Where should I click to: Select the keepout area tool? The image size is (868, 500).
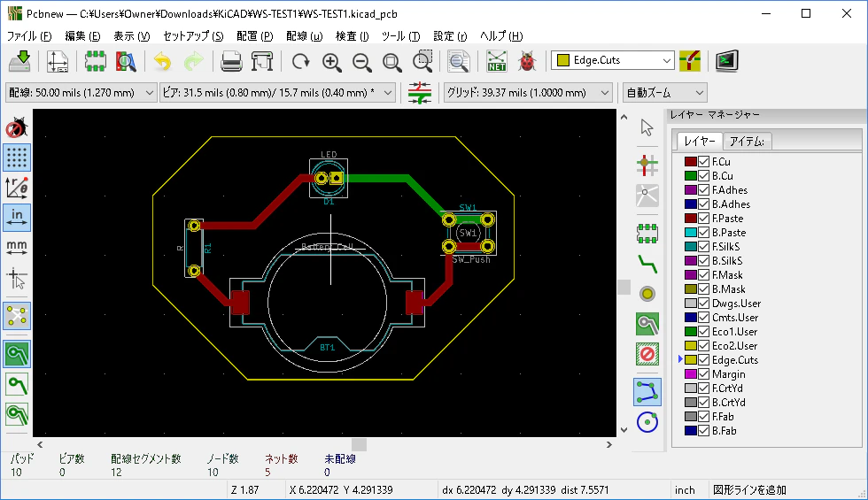tap(647, 354)
